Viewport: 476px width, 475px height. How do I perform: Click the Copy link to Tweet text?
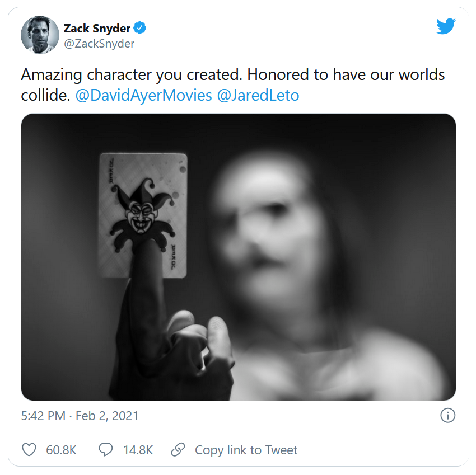[246, 450]
